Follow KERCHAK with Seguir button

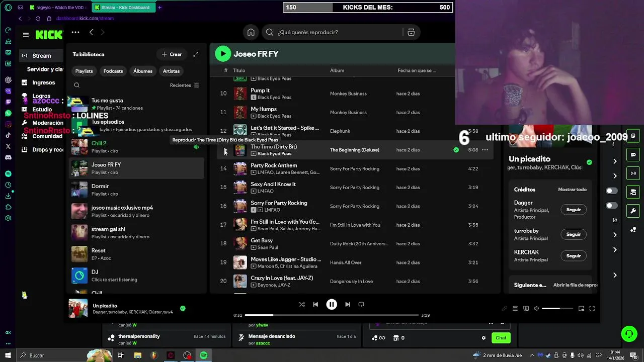point(574,256)
